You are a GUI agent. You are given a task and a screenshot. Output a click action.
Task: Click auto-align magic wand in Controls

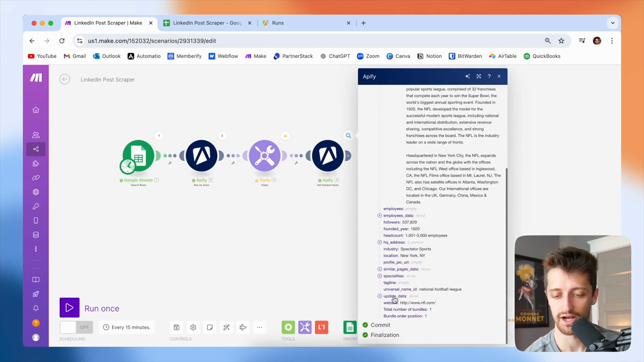pos(226,327)
